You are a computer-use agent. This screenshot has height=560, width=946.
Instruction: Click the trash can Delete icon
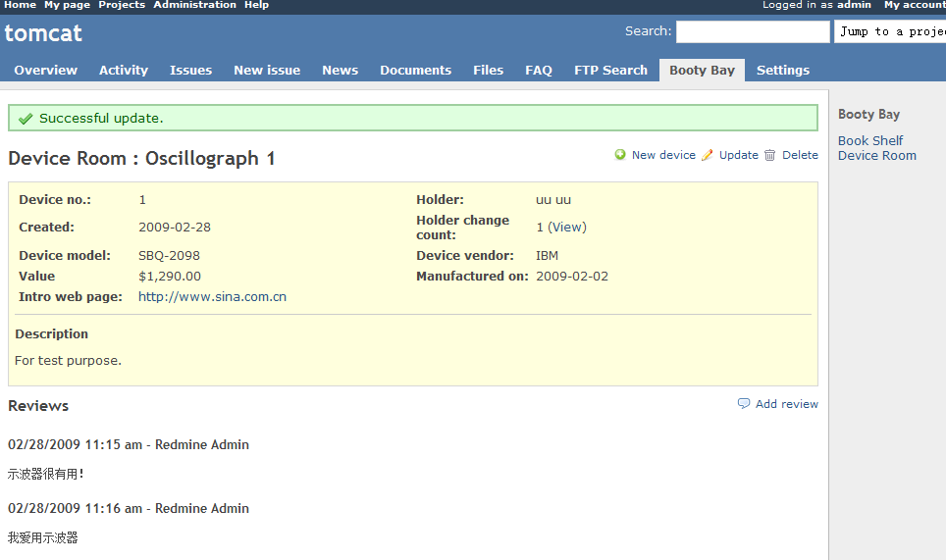point(770,155)
